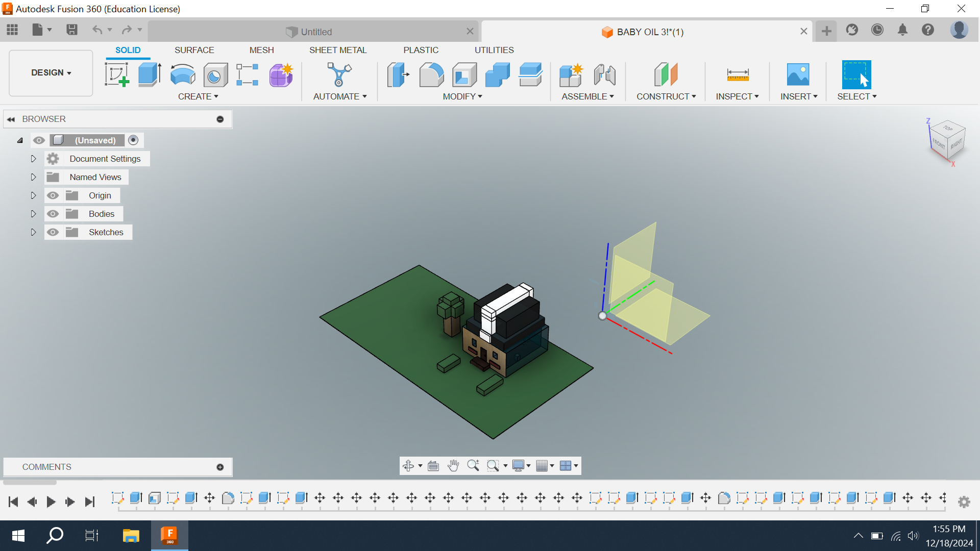
Task: Select the Combine tool
Action: tap(498, 74)
